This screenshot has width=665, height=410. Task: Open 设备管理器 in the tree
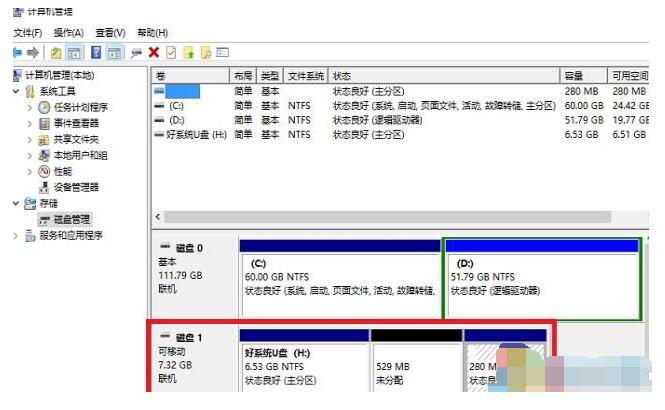[x=76, y=187]
